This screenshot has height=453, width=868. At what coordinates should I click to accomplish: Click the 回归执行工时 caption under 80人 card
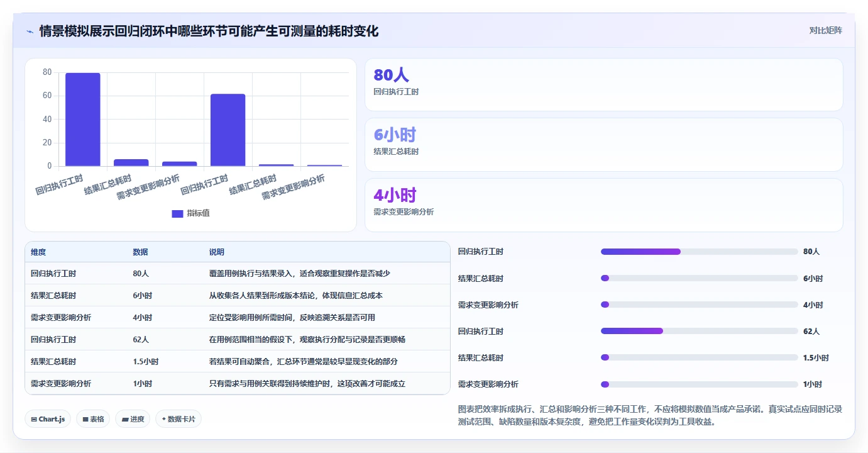pyautogui.click(x=396, y=92)
